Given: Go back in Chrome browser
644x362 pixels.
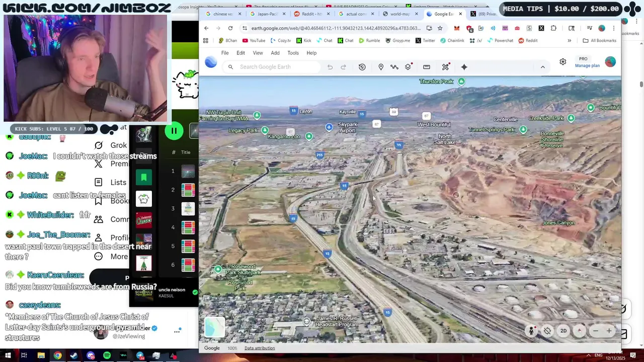Looking at the screenshot, I should (x=206, y=28).
